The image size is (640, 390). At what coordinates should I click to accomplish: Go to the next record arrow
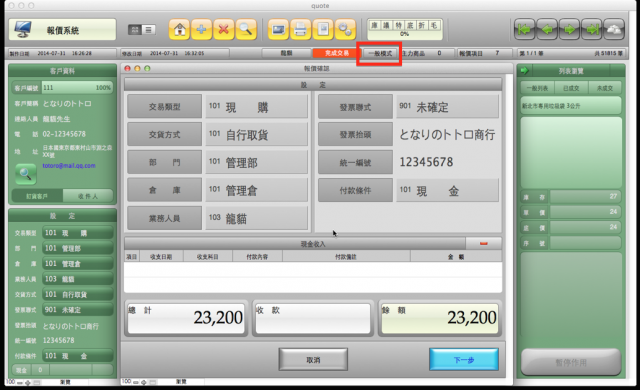click(x=569, y=29)
